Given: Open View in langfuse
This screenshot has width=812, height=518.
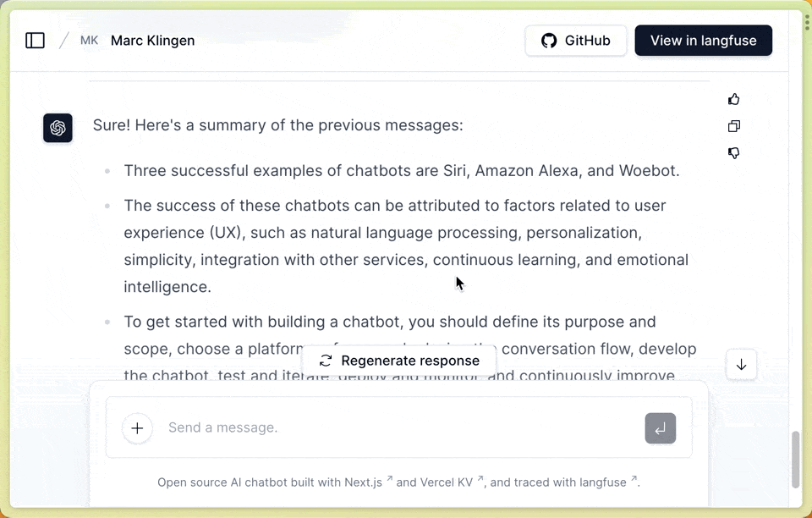Looking at the screenshot, I should pos(703,40).
